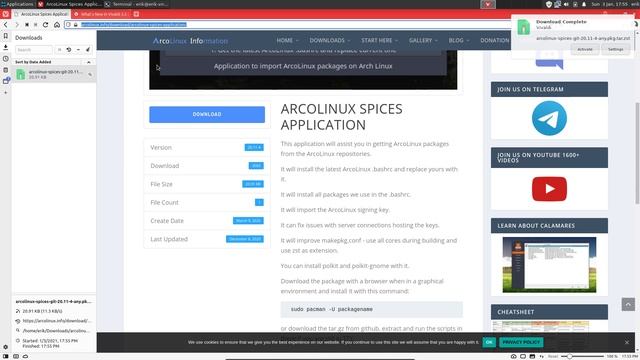Clear finished downloads with the broom icon

click(88, 49)
